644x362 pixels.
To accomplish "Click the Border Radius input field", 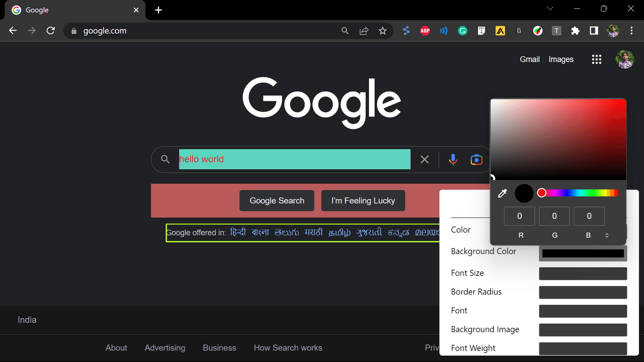I will (583, 292).
